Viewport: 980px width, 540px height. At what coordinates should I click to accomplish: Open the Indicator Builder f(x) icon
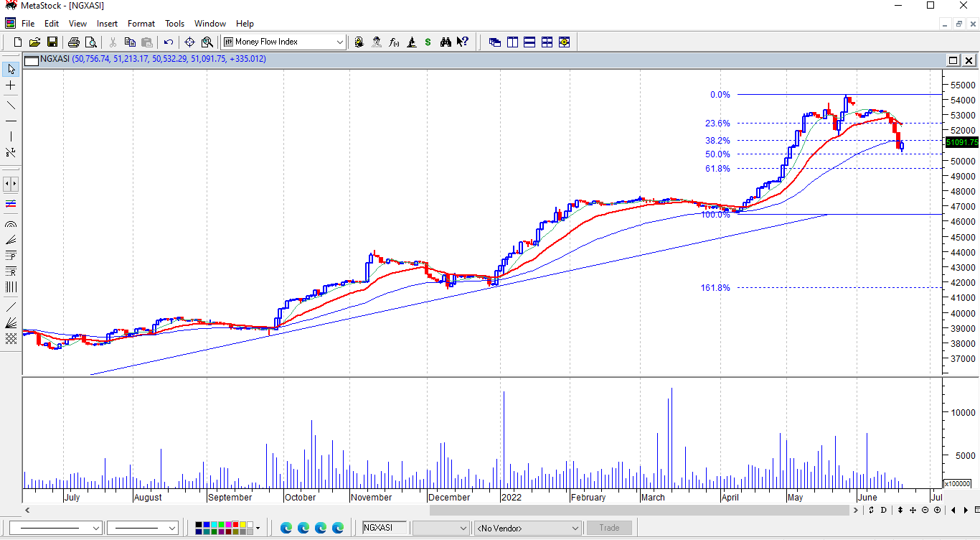[x=394, y=42]
